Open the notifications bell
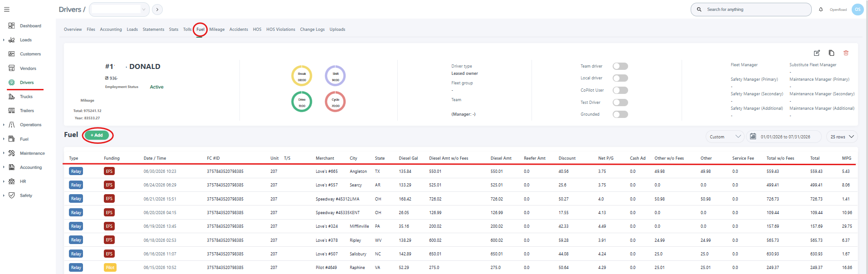 pos(821,10)
